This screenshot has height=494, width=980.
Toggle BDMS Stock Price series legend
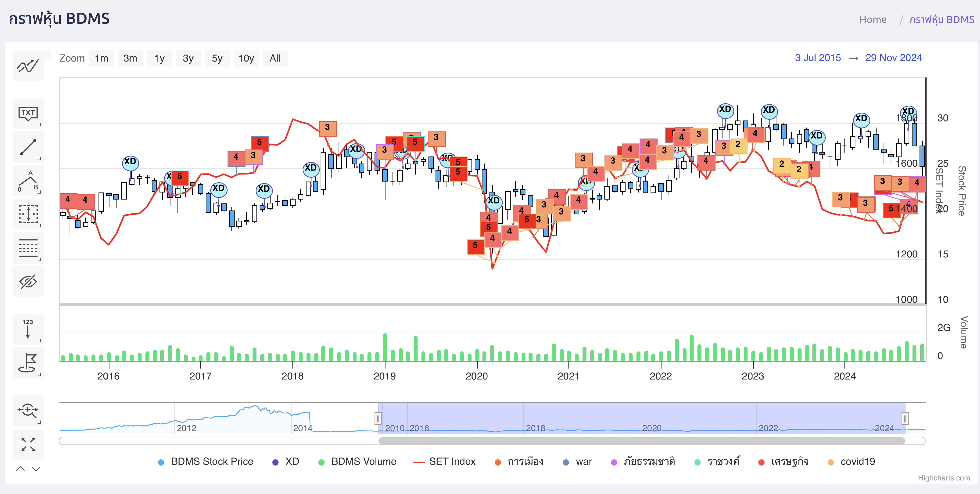click(205, 462)
